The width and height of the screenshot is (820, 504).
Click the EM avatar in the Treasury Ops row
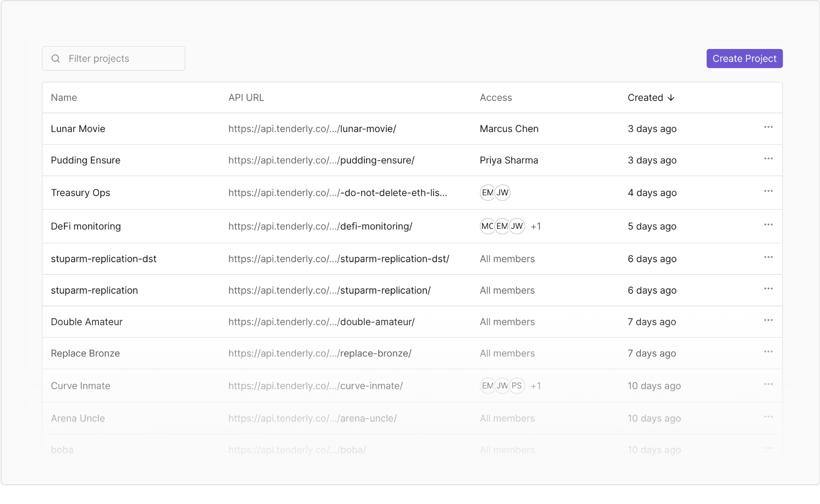pos(488,193)
